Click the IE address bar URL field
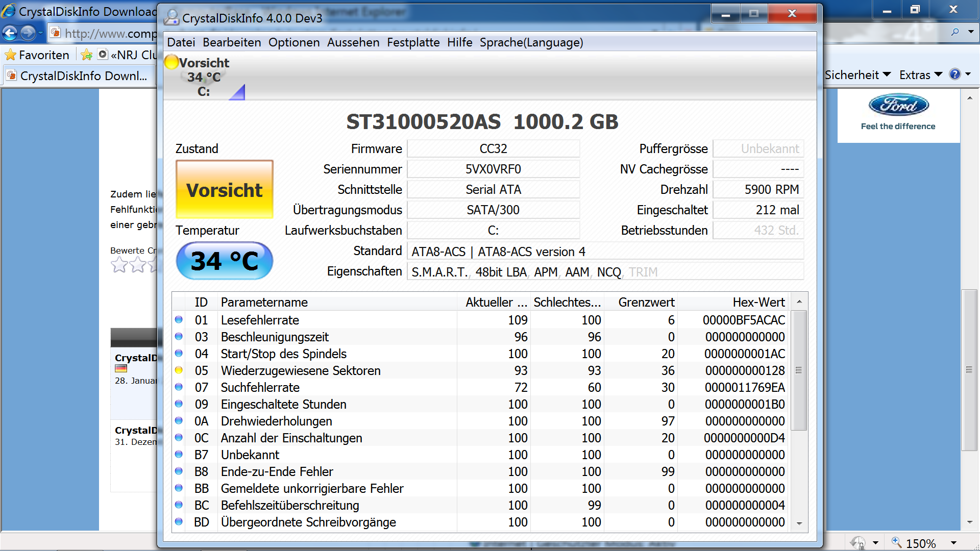This screenshot has height=551, width=980. click(x=110, y=34)
